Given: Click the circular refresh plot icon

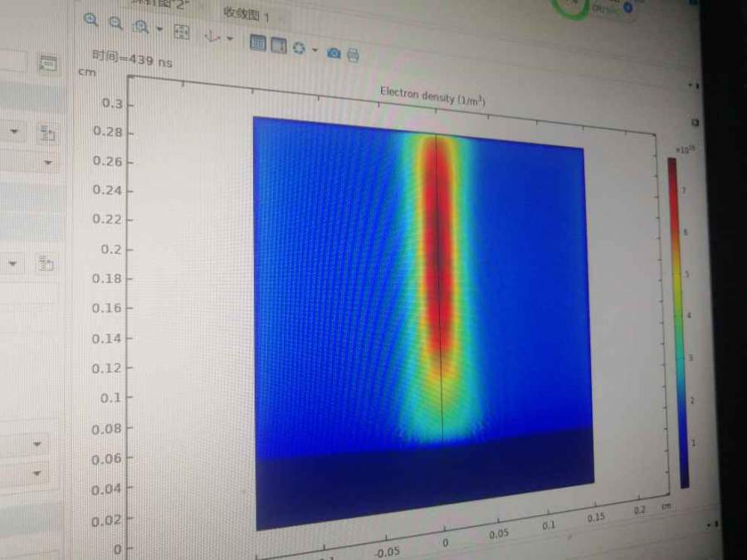Looking at the screenshot, I should tap(299, 48).
